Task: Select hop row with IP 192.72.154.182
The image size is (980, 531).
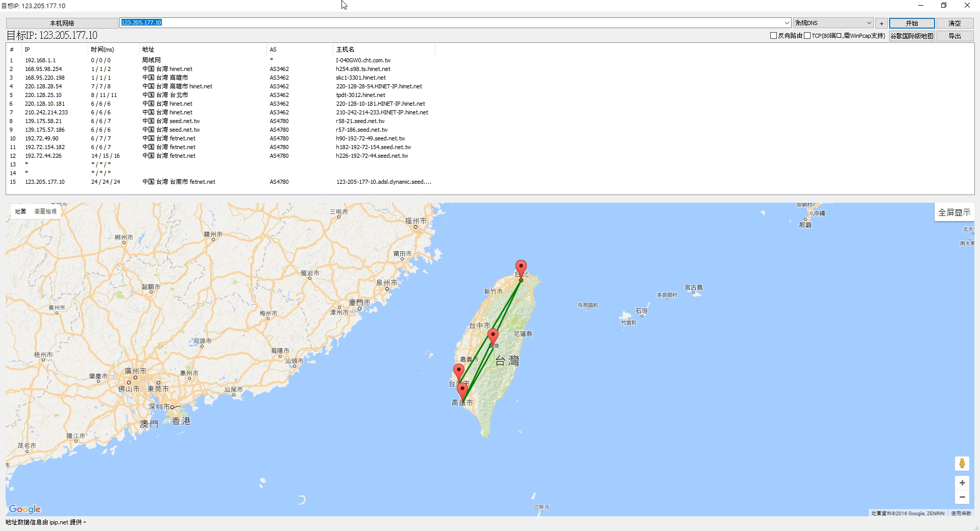Action: coord(221,147)
